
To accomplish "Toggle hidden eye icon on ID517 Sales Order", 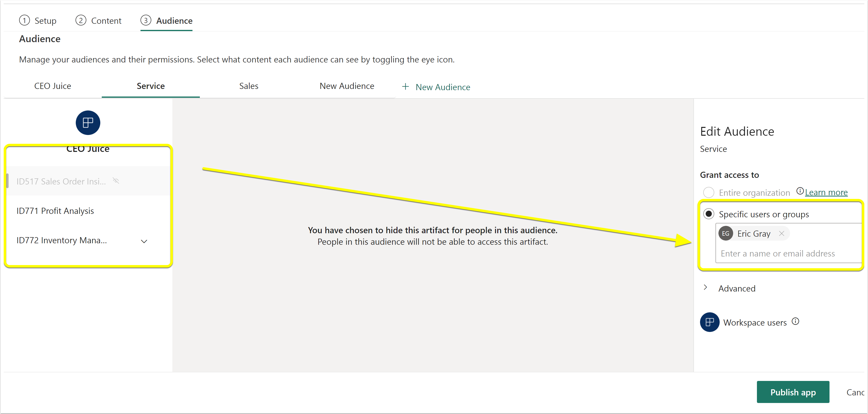I will [x=116, y=181].
